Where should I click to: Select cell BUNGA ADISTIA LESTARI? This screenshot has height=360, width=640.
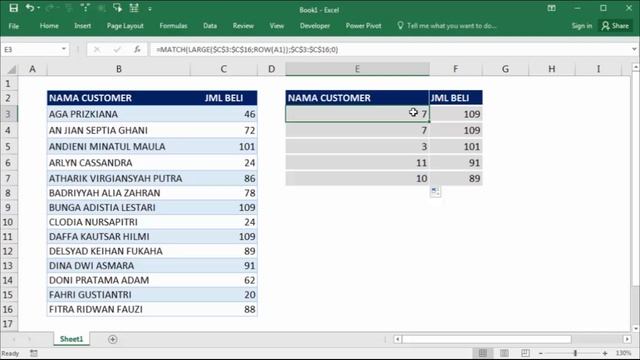[x=119, y=207]
